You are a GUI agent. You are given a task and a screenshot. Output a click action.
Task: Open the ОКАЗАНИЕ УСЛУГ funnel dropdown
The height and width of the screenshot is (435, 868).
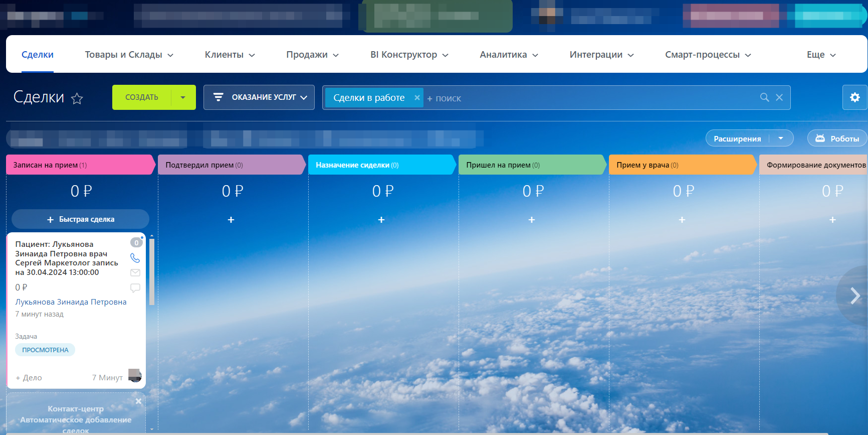[x=259, y=97]
